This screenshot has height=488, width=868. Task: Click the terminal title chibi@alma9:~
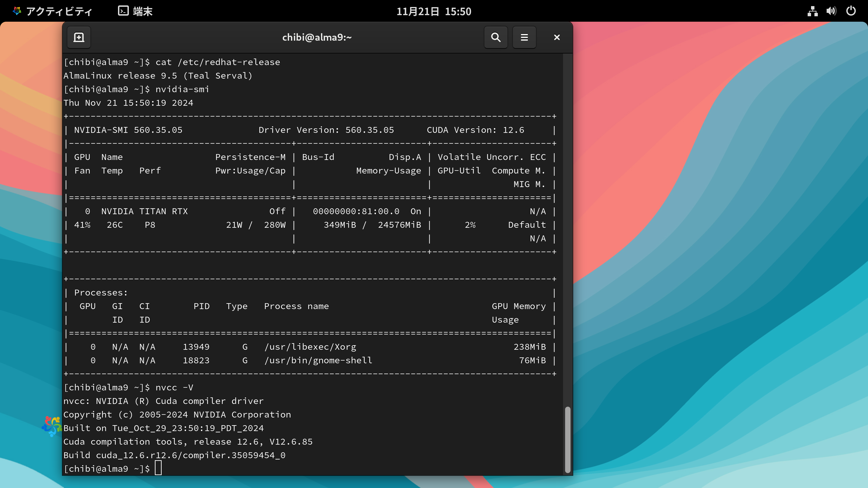coord(317,37)
